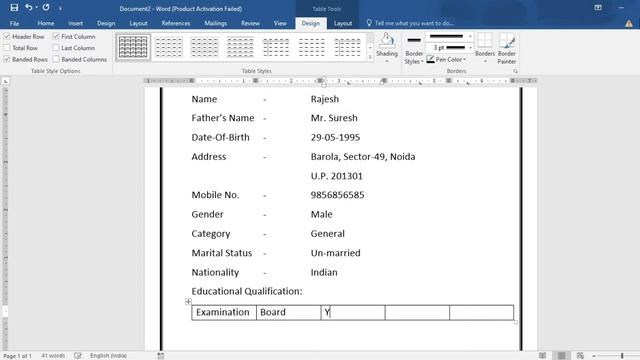Open the Borders group dialog launcher

coord(516,71)
